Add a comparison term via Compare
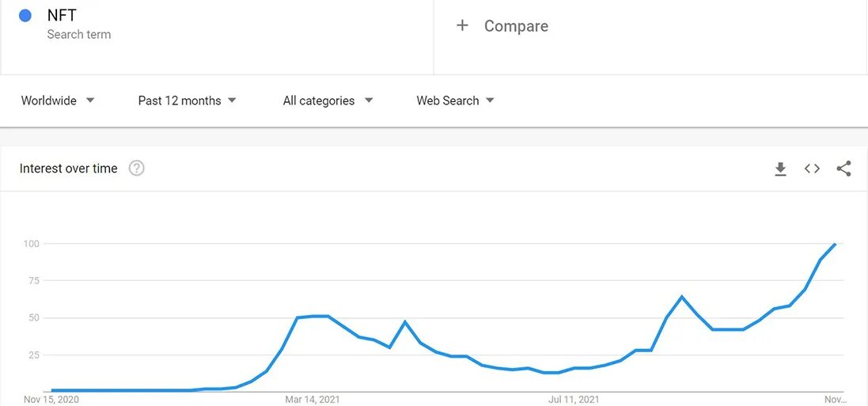Image resolution: width=868 pixels, height=406 pixels. pos(516,26)
